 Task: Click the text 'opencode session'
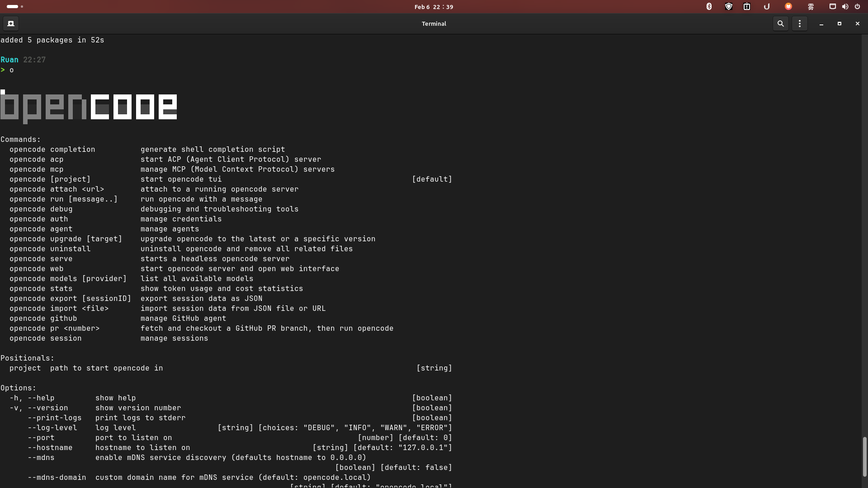(x=46, y=338)
